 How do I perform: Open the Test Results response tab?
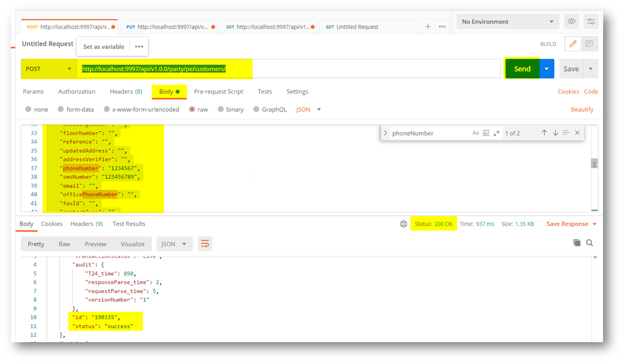point(129,224)
